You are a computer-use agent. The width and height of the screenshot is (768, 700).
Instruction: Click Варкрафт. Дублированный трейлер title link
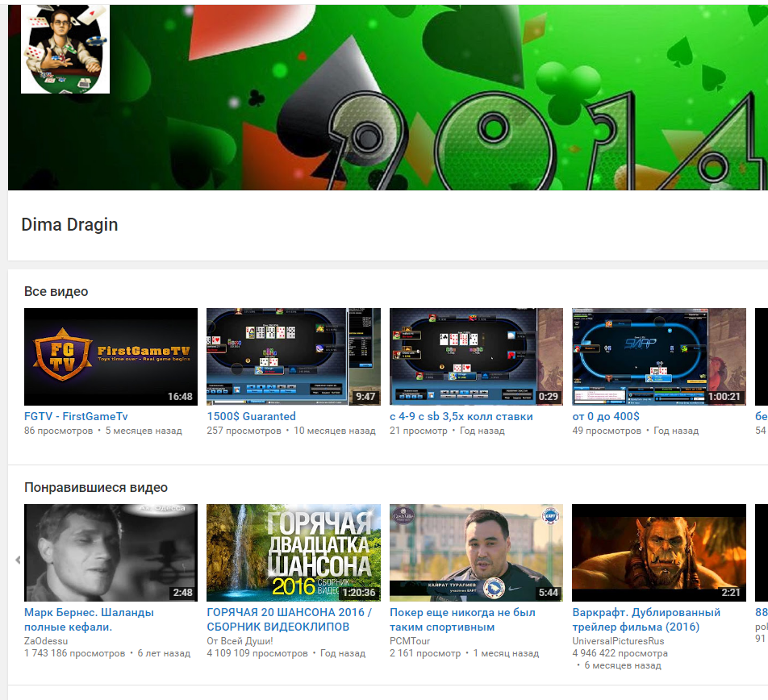coord(646,619)
